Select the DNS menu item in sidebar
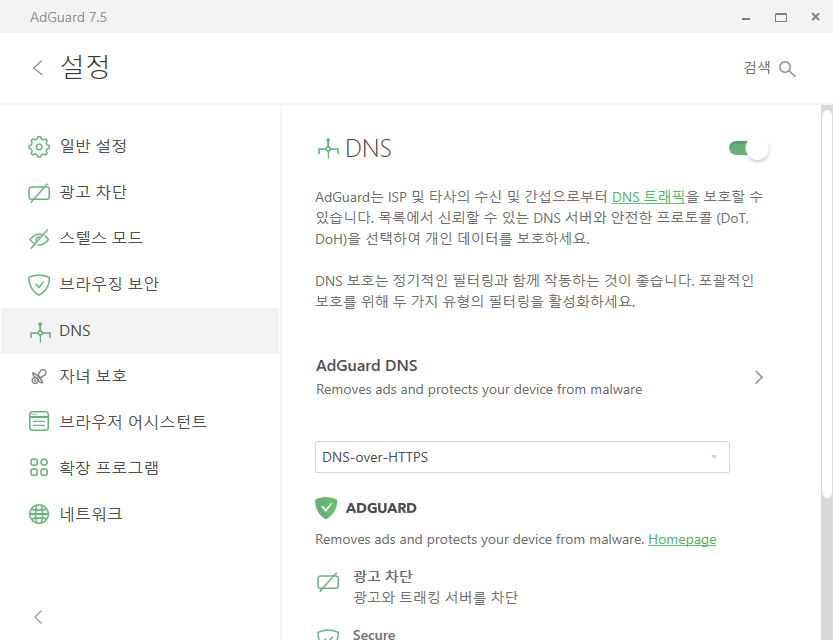 coord(140,330)
